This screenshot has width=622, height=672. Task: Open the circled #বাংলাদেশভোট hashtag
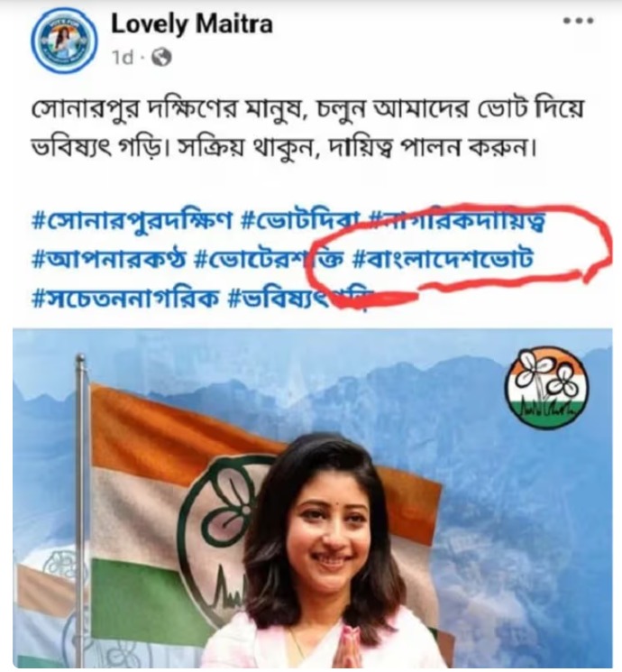[443, 259]
